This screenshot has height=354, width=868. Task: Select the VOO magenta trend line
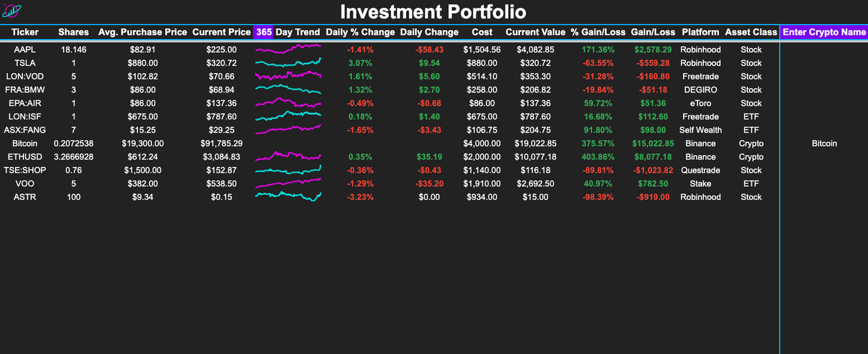pyautogui.click(x=288, y=183)
